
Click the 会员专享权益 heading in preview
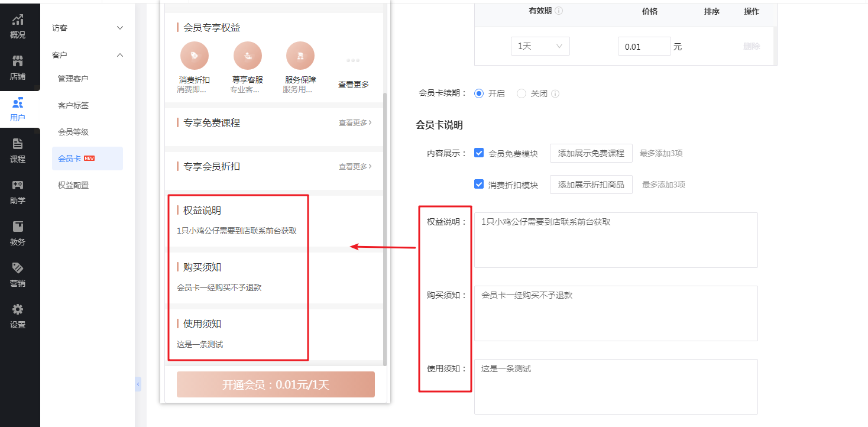point(212,28)
